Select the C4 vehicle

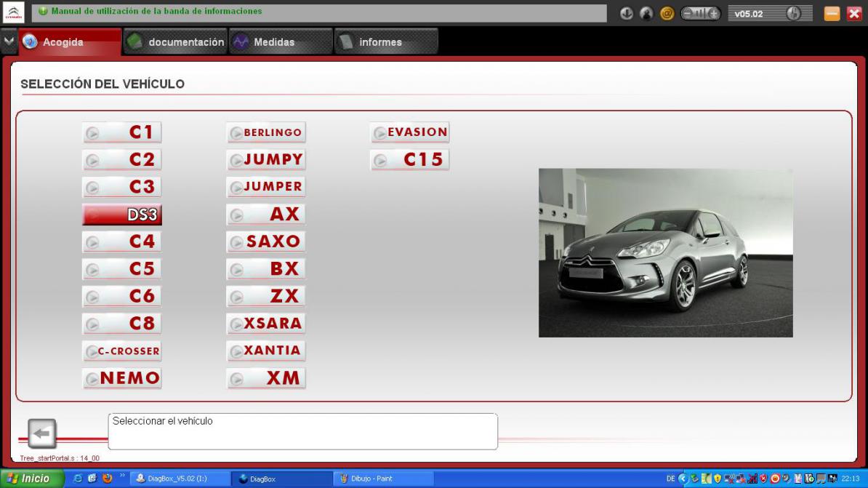(x=122, y=241)
